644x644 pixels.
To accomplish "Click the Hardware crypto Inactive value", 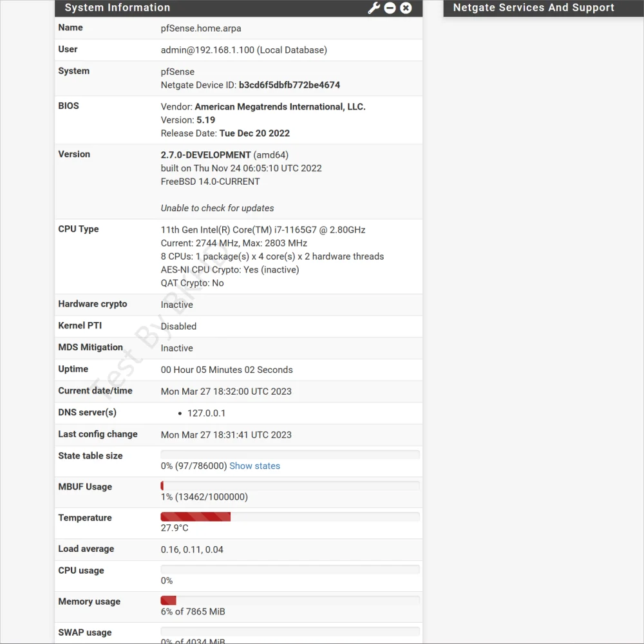I will (x=176, y=305).
